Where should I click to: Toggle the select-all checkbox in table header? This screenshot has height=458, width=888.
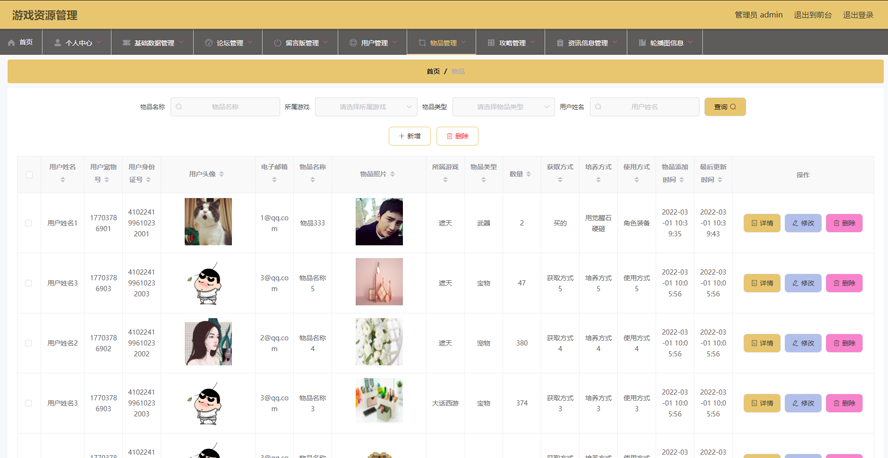[x=29, y=174]
